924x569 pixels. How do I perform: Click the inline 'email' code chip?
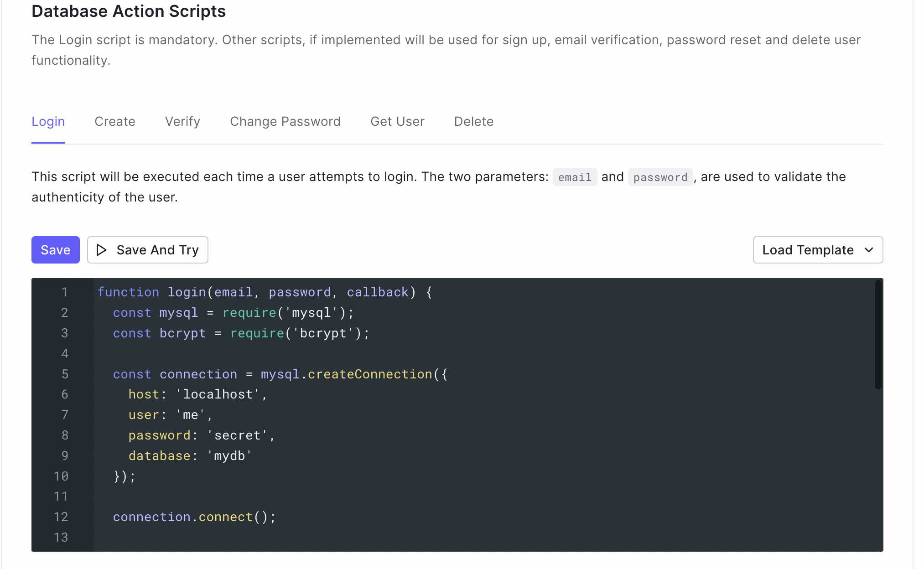(575, 177)
